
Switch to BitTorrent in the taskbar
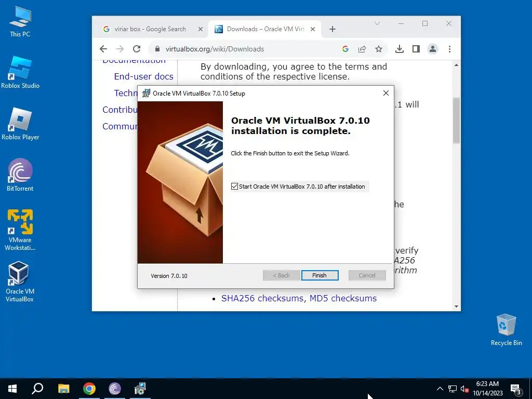point(115,389)
